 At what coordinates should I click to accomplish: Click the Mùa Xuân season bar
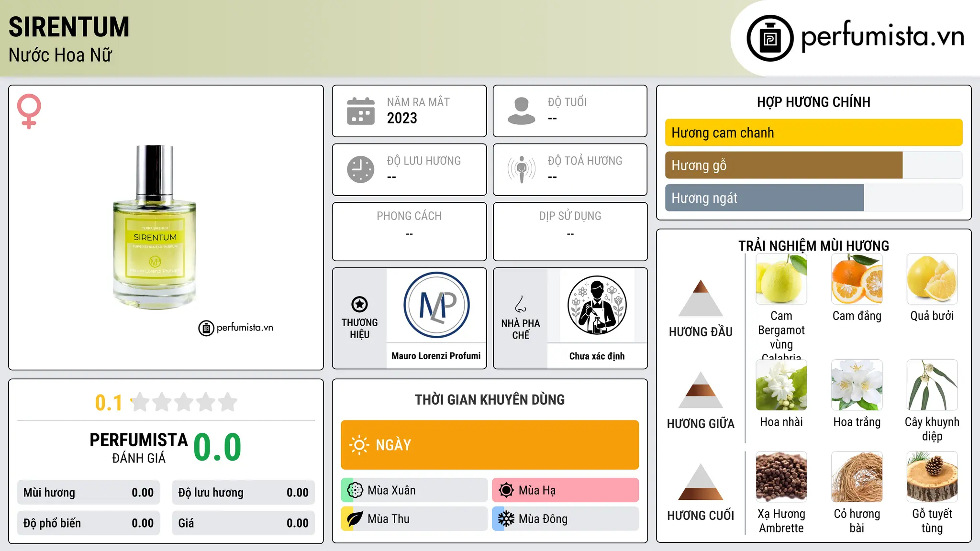tap(414, 490)
